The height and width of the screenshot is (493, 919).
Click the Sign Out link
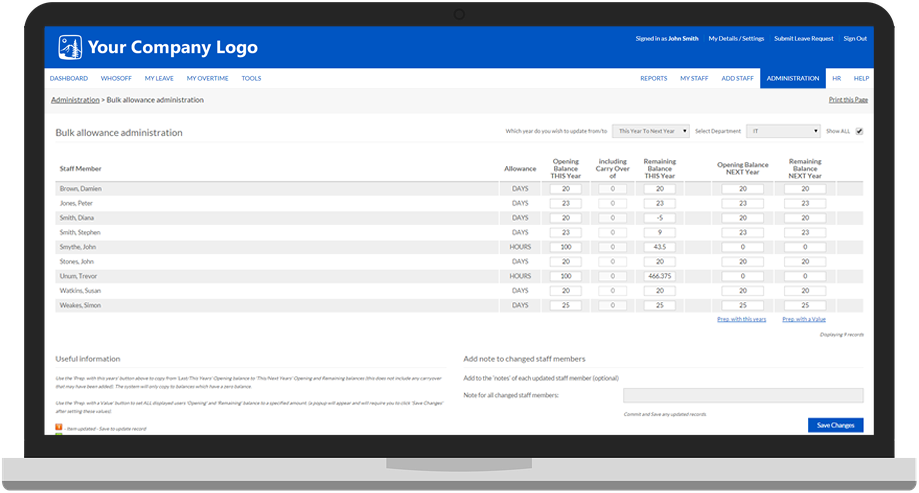point(855,39)
